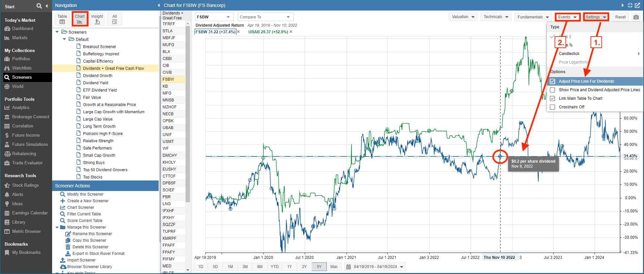The height and width of the screenshot is (274, 644).
Task: Toggle the Crosshairs Off checkbox
Action: (553, 107)
